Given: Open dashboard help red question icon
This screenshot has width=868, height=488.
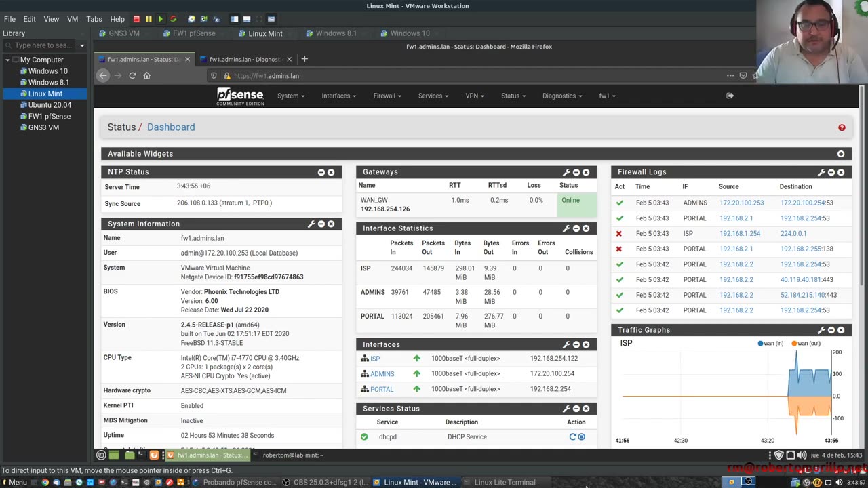Looking at the screenshot, I should (842, 127).
